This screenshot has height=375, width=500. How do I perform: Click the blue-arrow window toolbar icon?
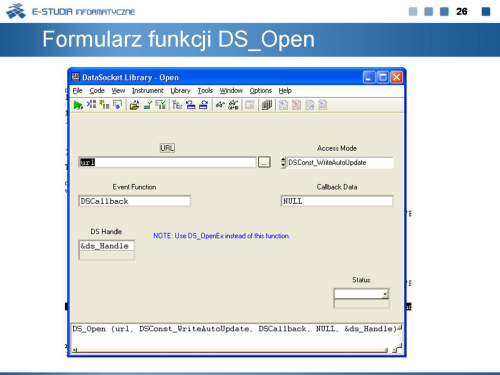[x=118, y=105]
